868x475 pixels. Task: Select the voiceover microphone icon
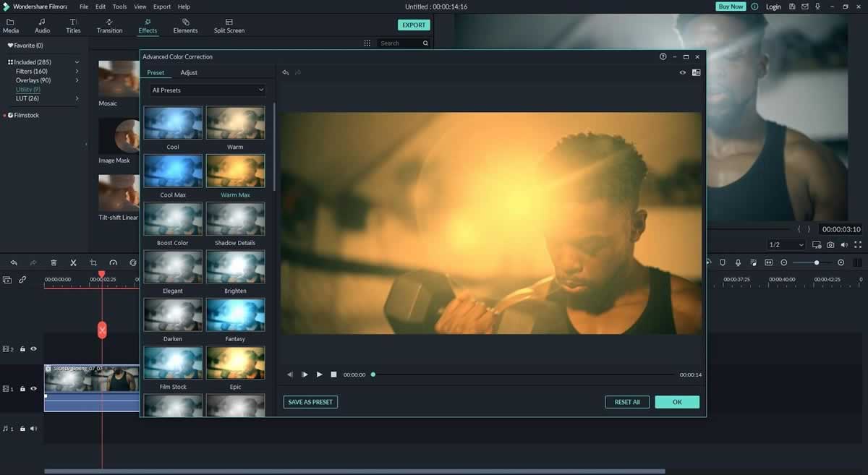pos(737,262)
